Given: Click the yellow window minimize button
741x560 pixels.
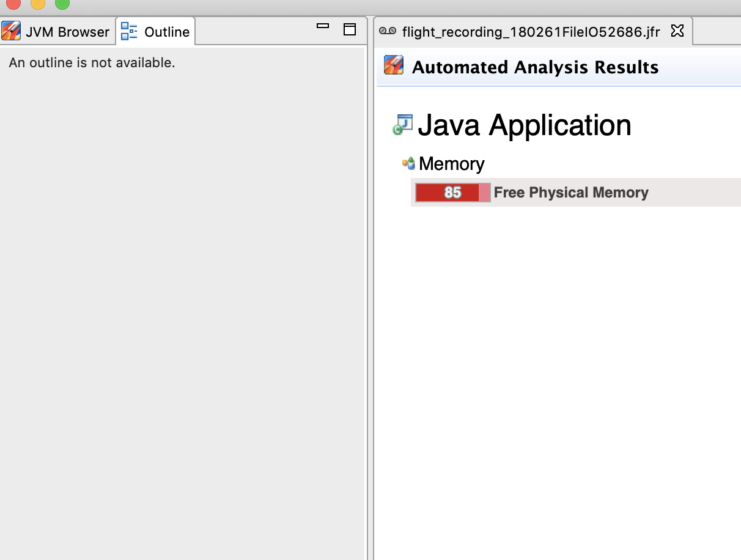Looking at the screenshot, I should click(38, 3).
